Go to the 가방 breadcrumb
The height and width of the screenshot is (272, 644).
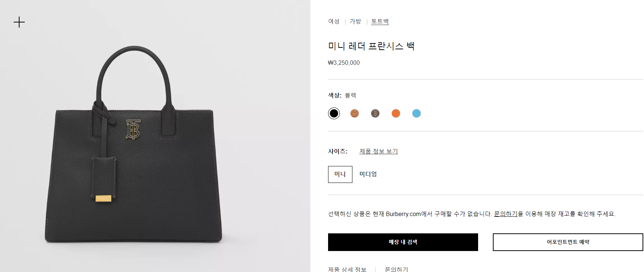coord(355,21)
